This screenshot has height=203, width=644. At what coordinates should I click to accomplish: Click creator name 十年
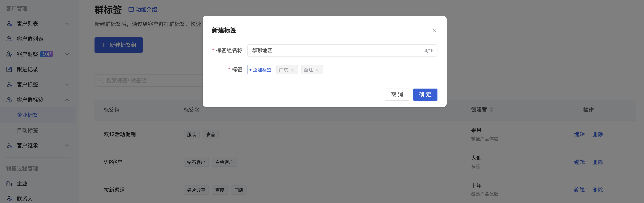pos(476,185)
